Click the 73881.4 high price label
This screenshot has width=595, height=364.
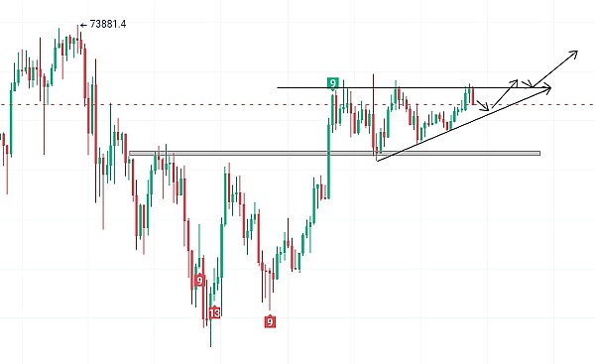pos(108,24)
